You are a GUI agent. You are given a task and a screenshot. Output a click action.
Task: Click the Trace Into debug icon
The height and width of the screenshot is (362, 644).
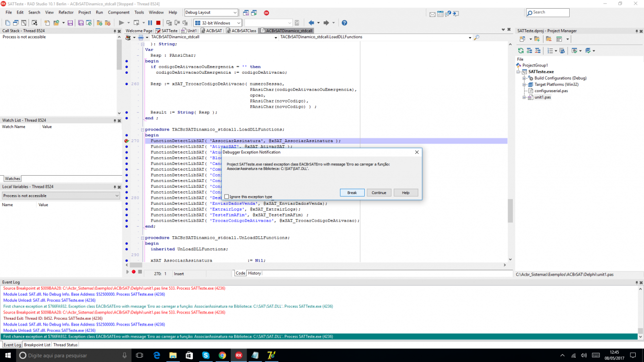pos(169,23)
